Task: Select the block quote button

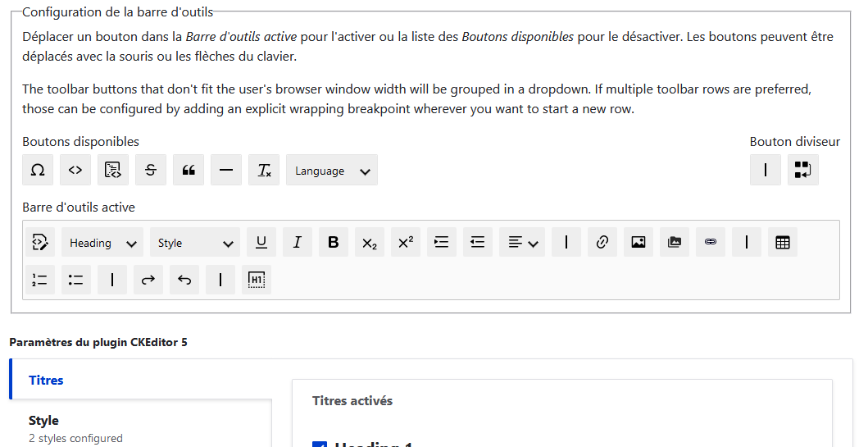Action: (189, 170)
